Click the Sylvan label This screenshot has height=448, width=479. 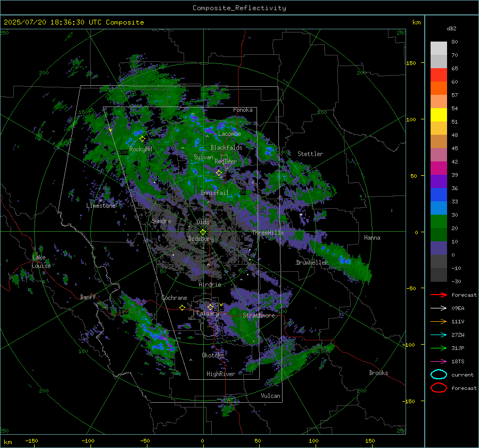click(x=203, y=157)
